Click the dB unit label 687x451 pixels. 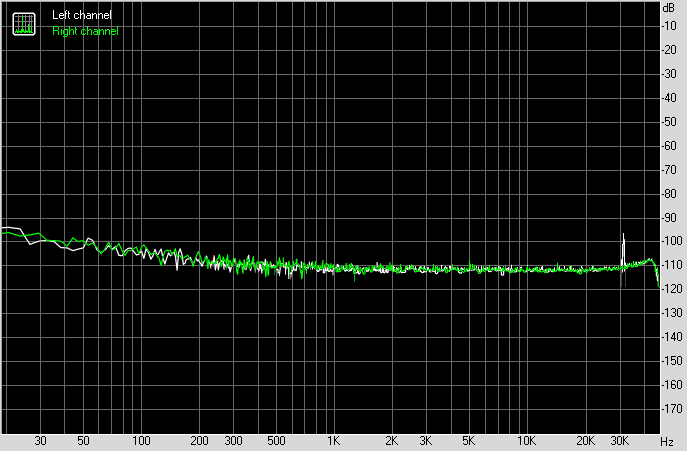(669, 8)
